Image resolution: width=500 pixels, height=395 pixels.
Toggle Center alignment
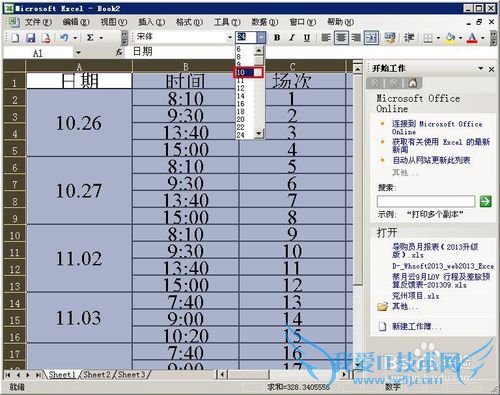click(341, 38)
